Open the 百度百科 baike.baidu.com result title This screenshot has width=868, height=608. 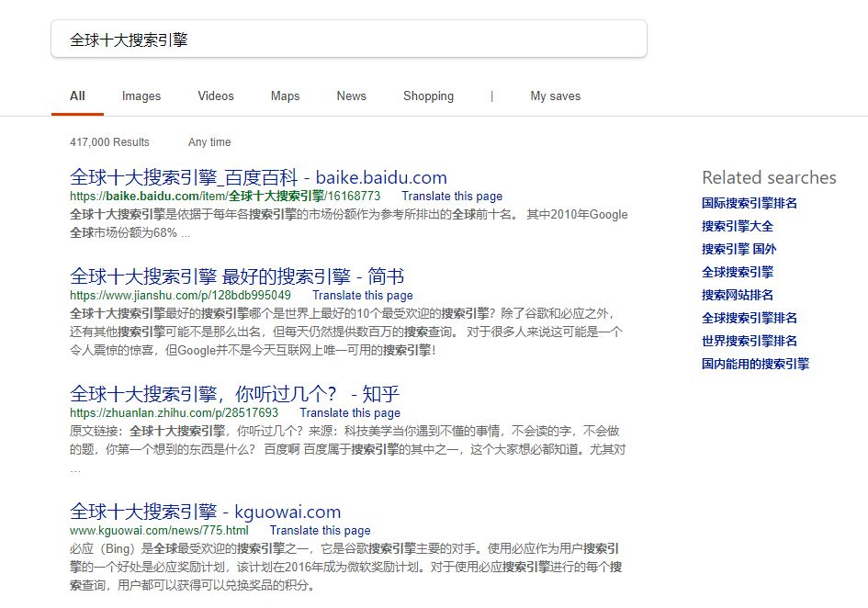[258, 177]
